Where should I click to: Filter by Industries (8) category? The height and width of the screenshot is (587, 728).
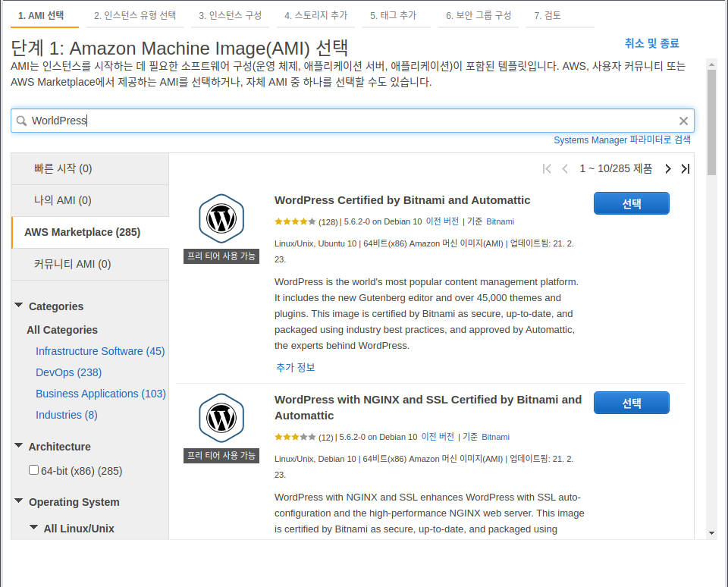tap(67, 415)
